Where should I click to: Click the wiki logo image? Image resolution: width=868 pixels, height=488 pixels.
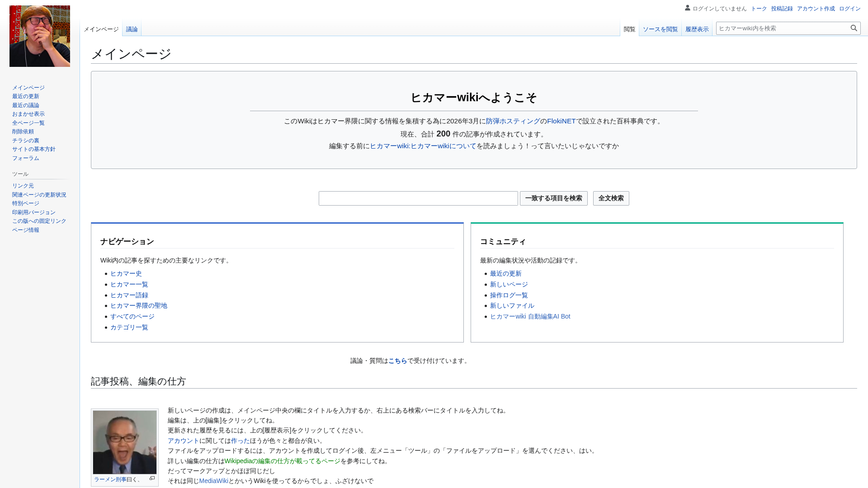[40, 36]
